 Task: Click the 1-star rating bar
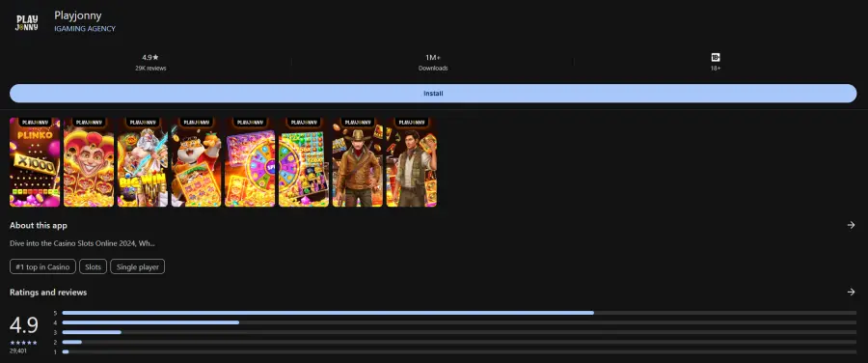[459, 351]
